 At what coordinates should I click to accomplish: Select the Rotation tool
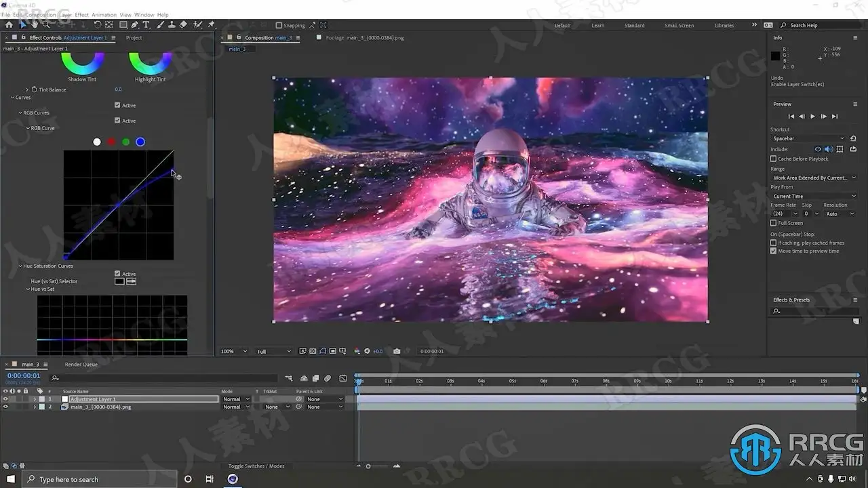pyautogui.click(x=97, y=25)
